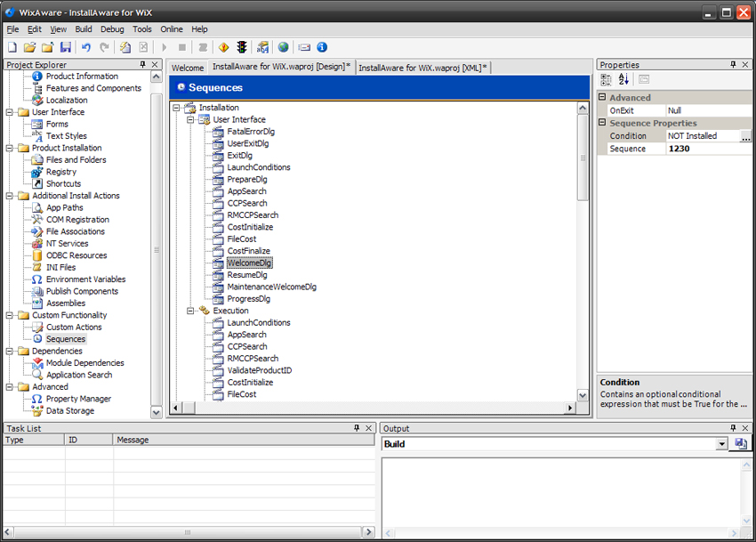756x542 pixels.
Task: Pin the Project Explorer panel
Action: click(142, 64)
